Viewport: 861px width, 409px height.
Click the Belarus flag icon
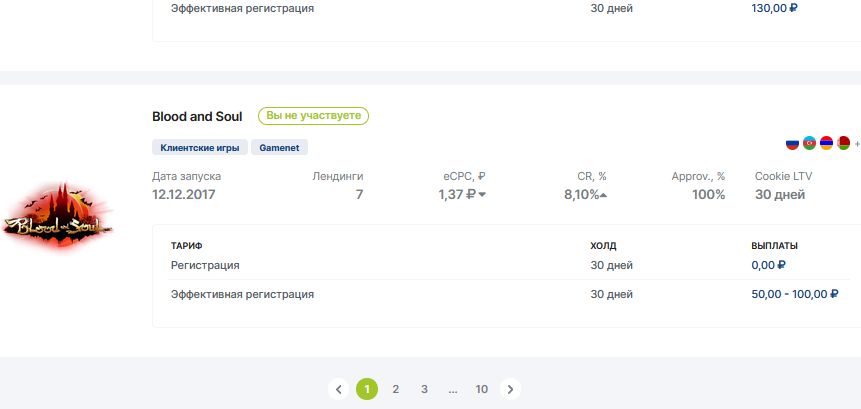(843, 143)
